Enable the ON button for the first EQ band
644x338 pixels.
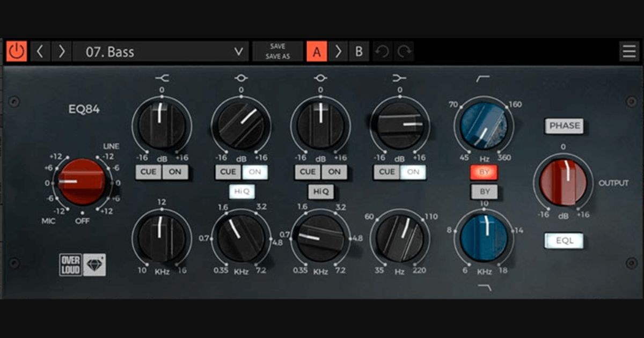(x=175, y=172)
